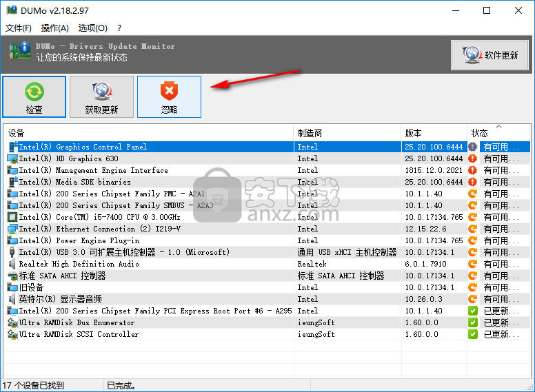Open the 文件(F) menu

point(19,28)
